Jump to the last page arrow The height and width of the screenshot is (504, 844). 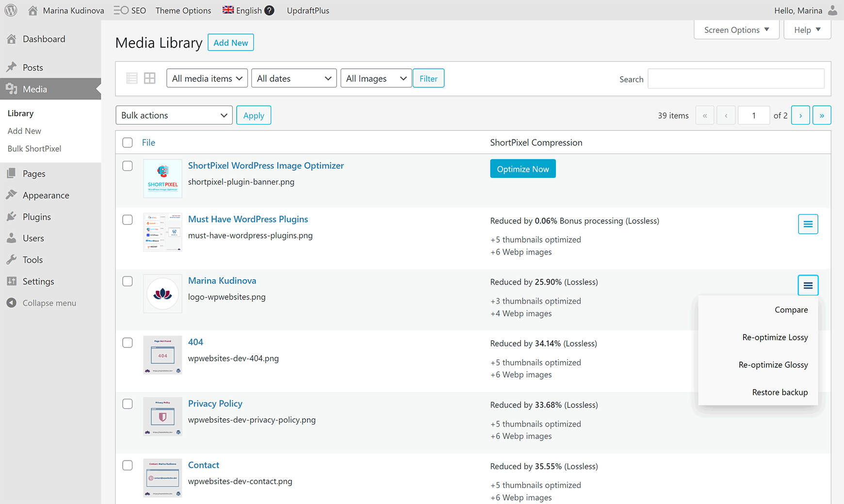(822, 115)
